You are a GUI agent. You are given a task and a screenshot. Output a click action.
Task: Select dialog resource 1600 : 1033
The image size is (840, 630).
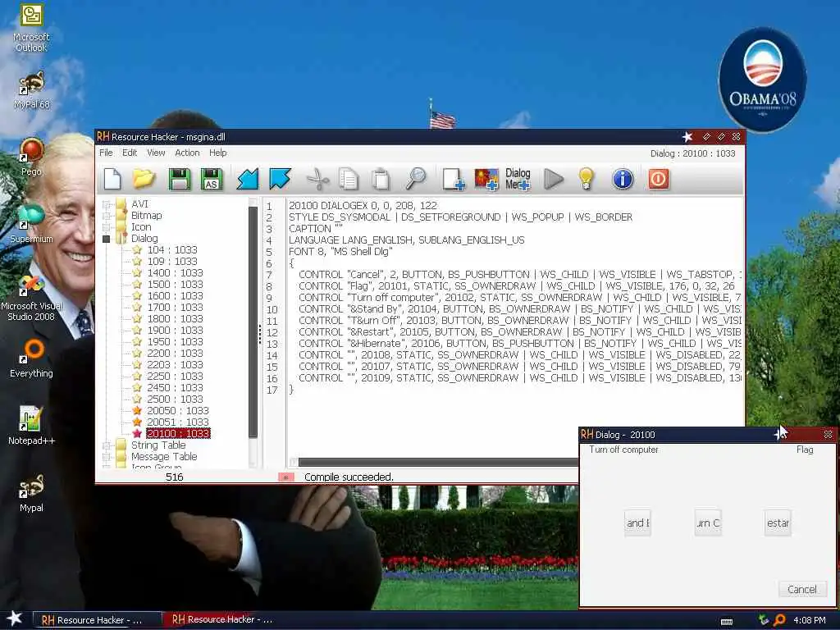175,295
